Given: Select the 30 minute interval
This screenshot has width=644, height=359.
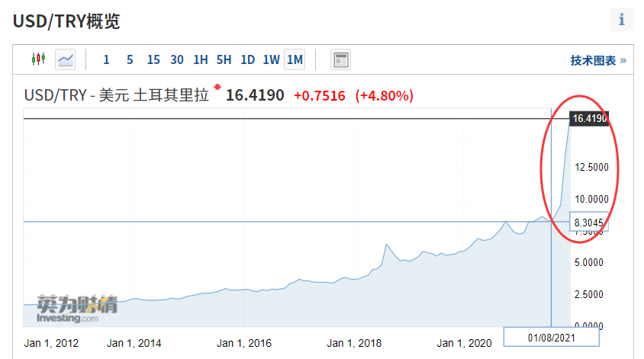Looking at the screenshot, I should point(177,59).
